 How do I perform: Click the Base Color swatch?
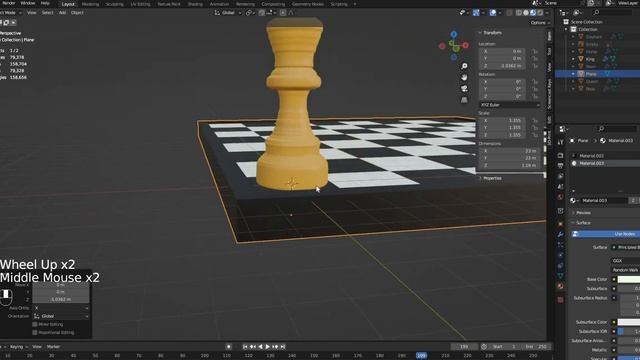click(x=629, y=280)
